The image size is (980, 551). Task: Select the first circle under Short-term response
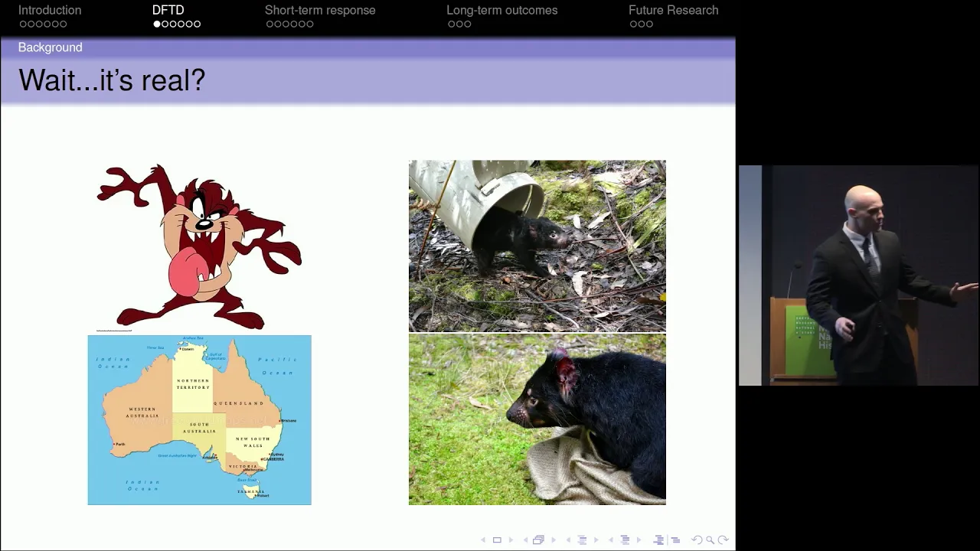point(269,24)
